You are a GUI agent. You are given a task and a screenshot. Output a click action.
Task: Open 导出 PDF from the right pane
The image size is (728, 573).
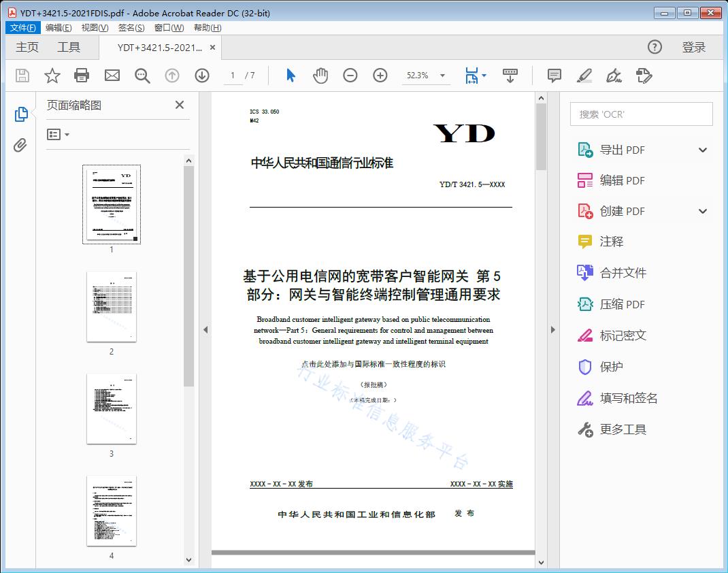tap(623, 149)
